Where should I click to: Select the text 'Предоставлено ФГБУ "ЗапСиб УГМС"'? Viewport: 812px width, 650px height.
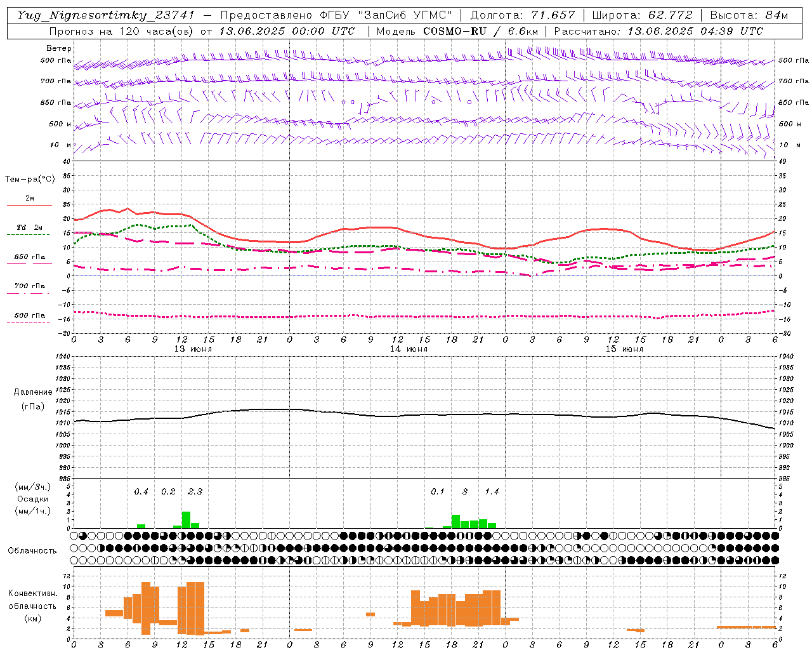[x=336, y=15]
